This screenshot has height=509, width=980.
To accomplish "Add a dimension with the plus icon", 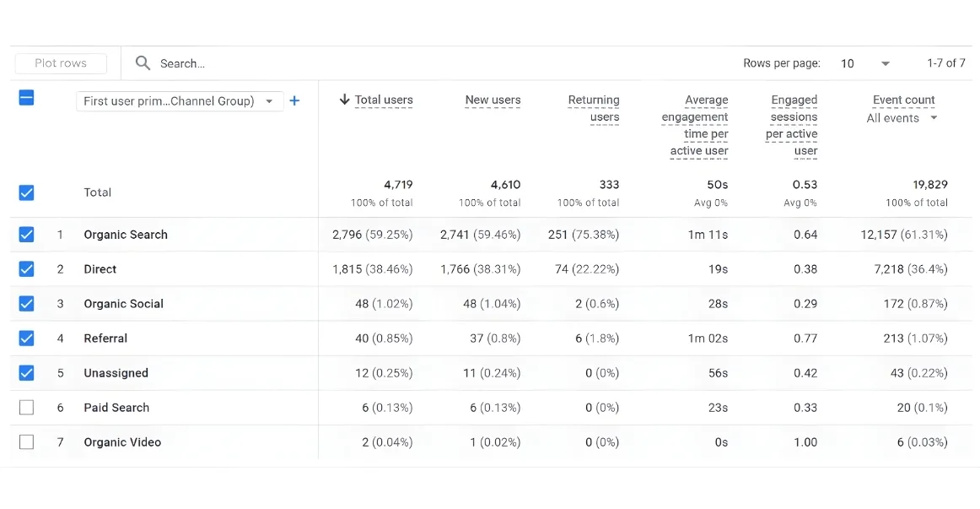I will pyautogui.click(x=294, y=100).
